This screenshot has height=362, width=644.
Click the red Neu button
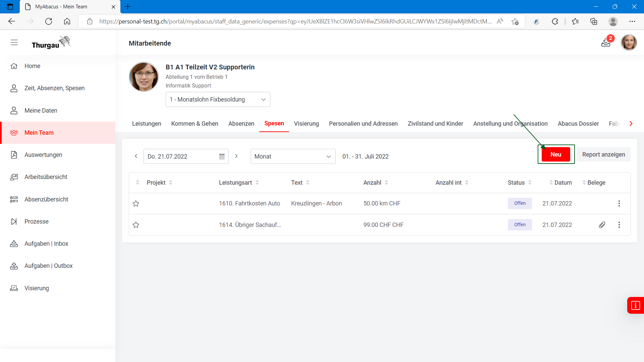[x=556, y=155]
